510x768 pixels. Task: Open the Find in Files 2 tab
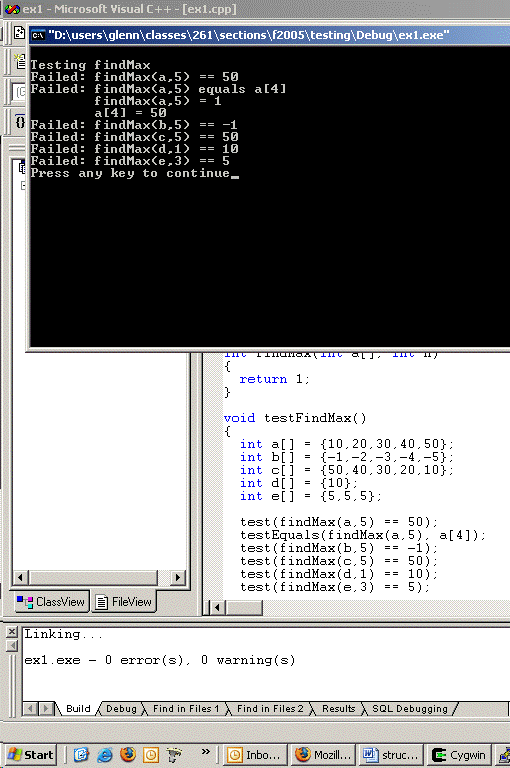[270, 708]
